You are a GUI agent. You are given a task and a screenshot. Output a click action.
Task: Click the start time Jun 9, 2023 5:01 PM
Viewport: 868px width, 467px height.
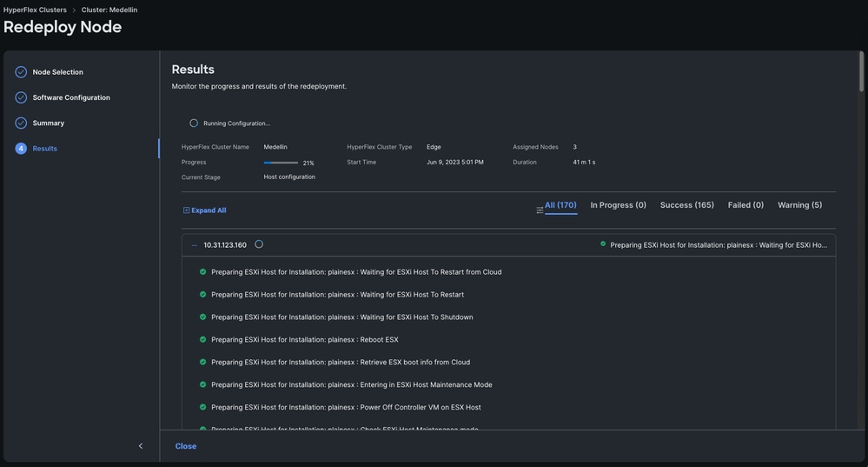click(x=455, y=163)
